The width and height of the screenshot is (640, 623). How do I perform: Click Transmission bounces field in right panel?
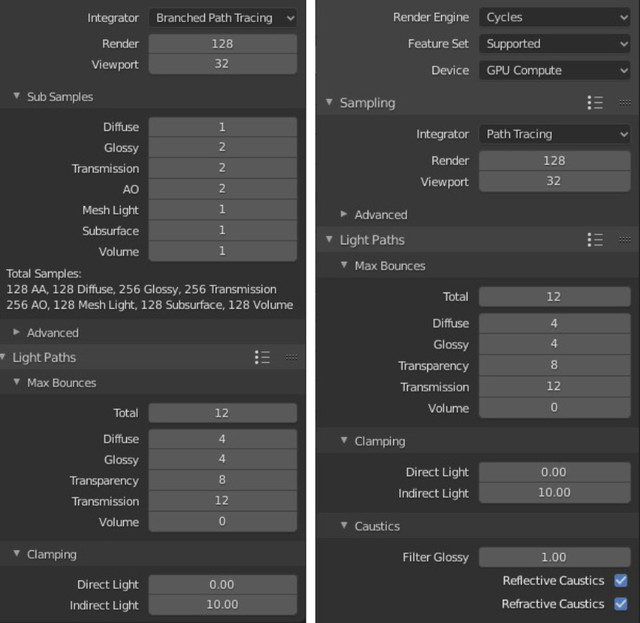[x=554, y=386]
